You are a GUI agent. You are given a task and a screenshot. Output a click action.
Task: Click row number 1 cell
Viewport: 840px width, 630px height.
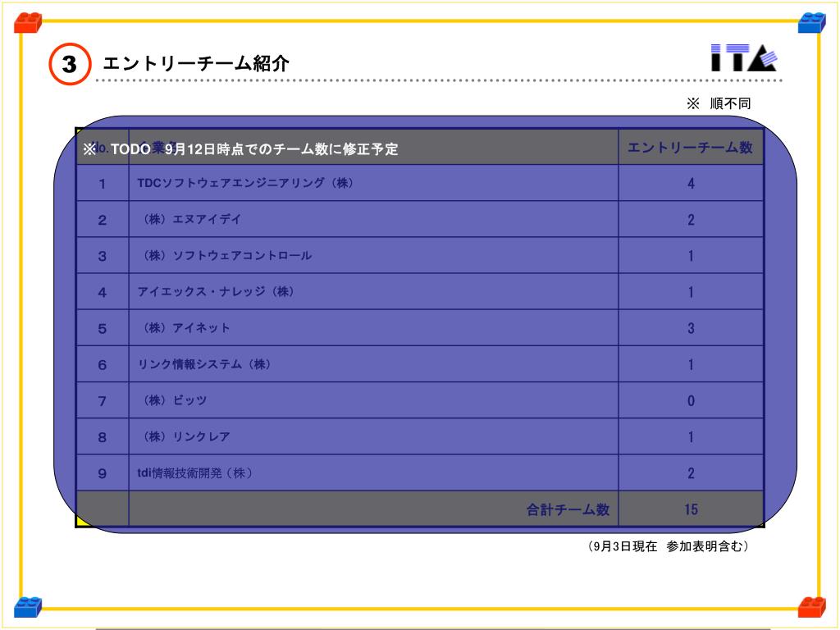103,183
